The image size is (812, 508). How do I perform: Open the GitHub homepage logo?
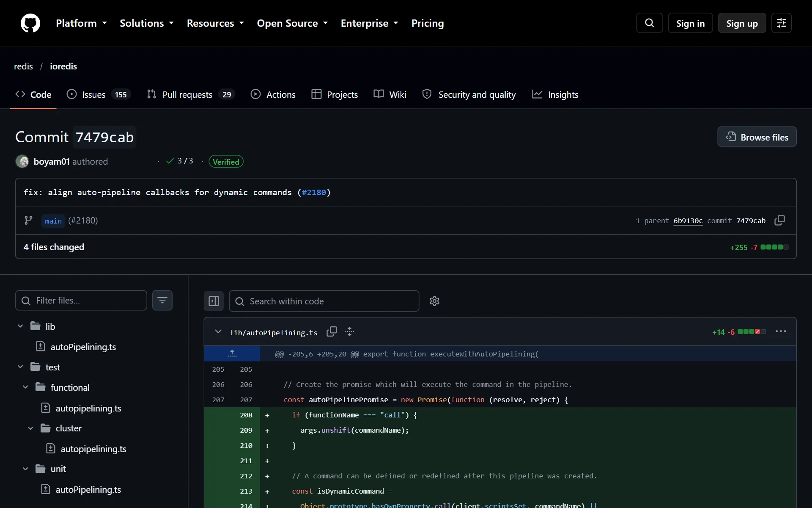[x=30, y=23]
